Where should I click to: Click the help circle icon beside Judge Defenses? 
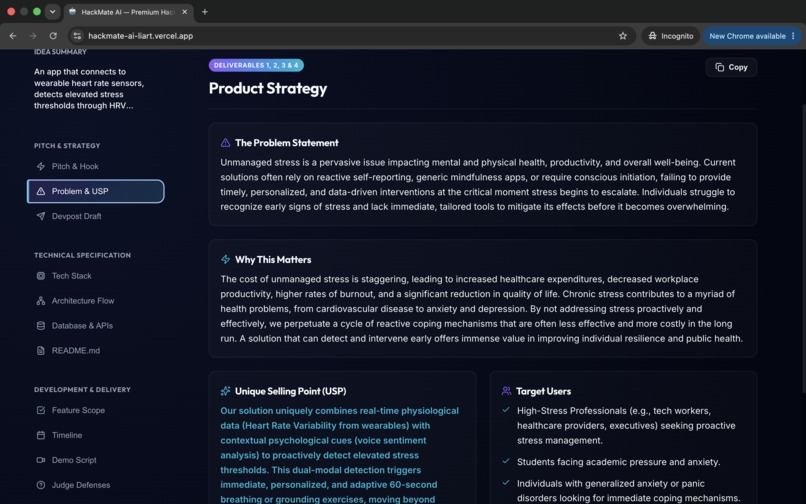41,485
